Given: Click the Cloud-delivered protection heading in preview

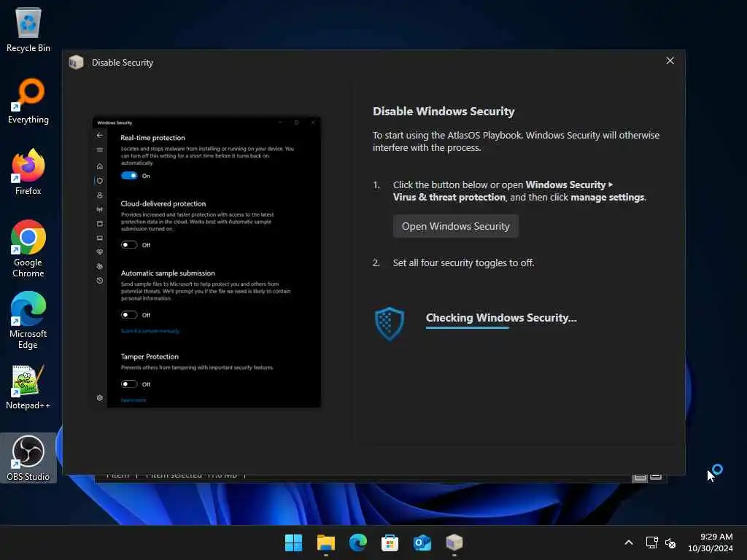Looking at the screenshot, I should click(163, 203).
